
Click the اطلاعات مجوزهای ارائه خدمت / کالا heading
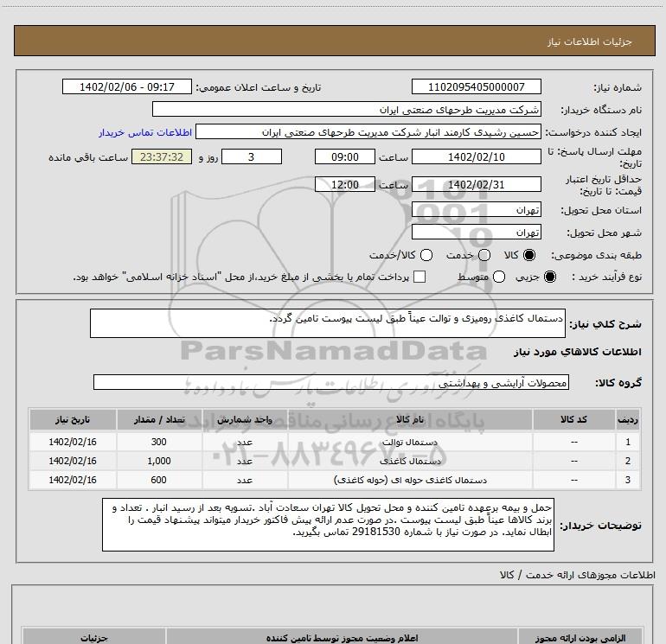tap(578, 575)
